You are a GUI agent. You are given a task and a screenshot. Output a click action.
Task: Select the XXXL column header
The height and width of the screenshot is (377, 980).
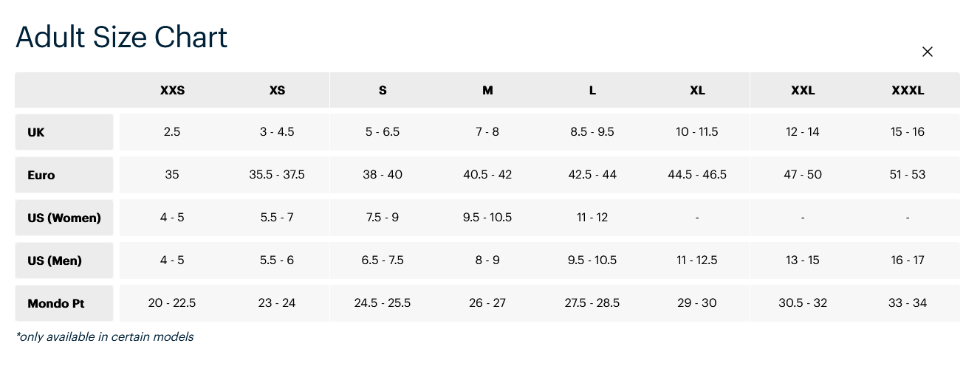click(x=908, y=91)
